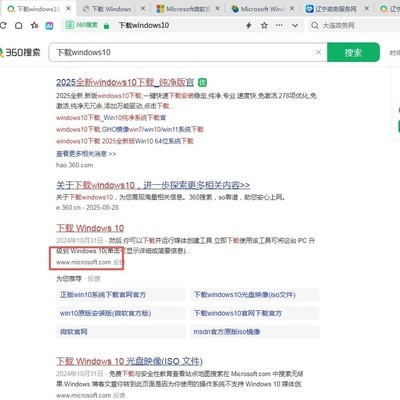Select suggestion 下载windows10光盘映像(iso文件)
This screenshot has height=400, width=400.
tap(255, 295)
